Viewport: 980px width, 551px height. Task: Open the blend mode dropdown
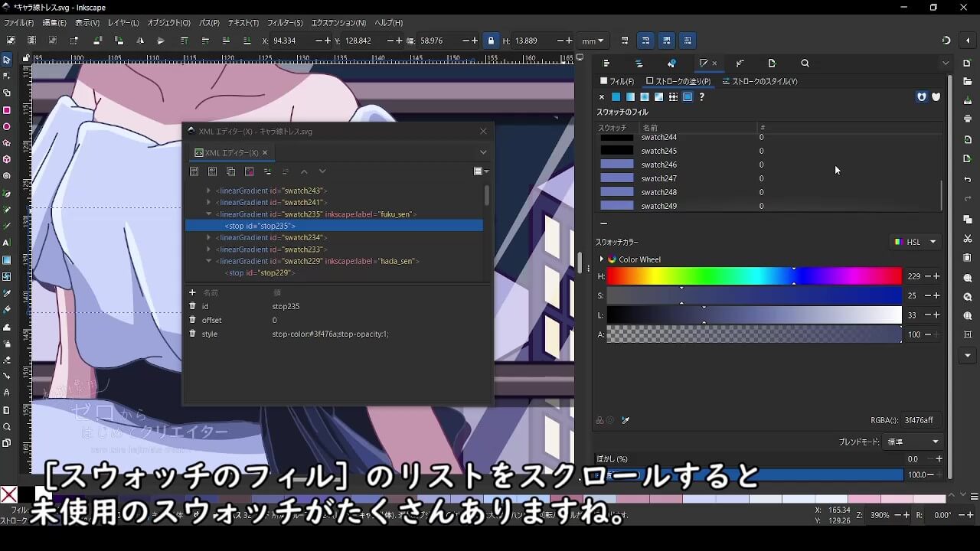(x=913, y=442)
